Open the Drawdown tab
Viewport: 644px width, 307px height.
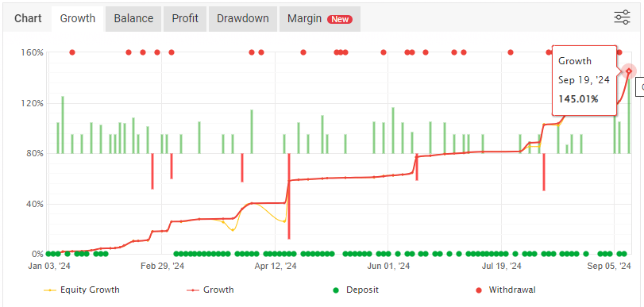243,18
